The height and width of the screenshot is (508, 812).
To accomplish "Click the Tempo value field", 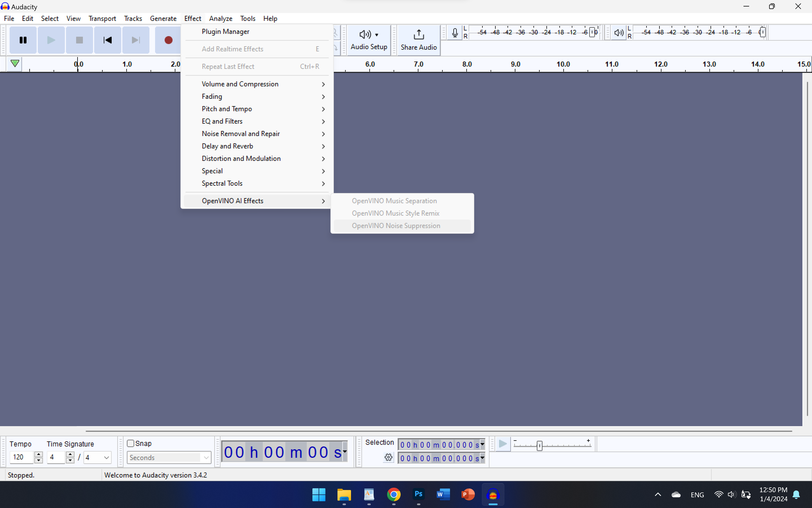I will tap(22, 457).
